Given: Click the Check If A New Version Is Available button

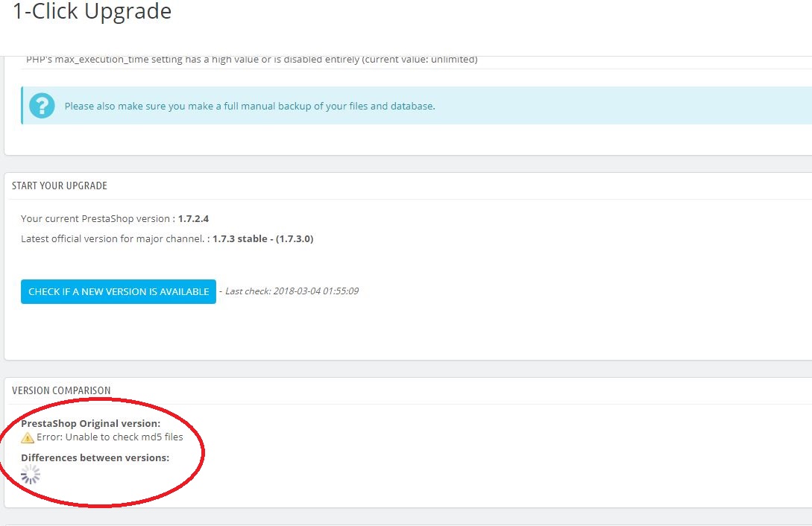Looking at the screenshot, I should pyautogui.click(x=118, y=292).
